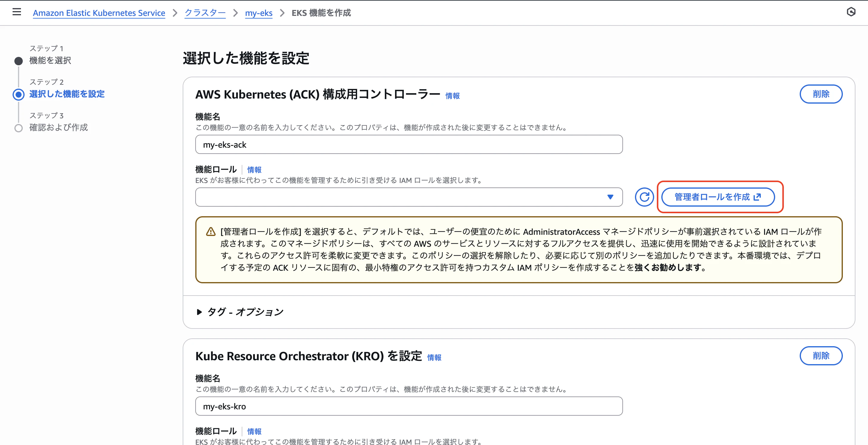This screenshot has height=445, width=868.
Task: Click the external link icon inside 管理者ロールを作成
Action: tap(757, 197)
